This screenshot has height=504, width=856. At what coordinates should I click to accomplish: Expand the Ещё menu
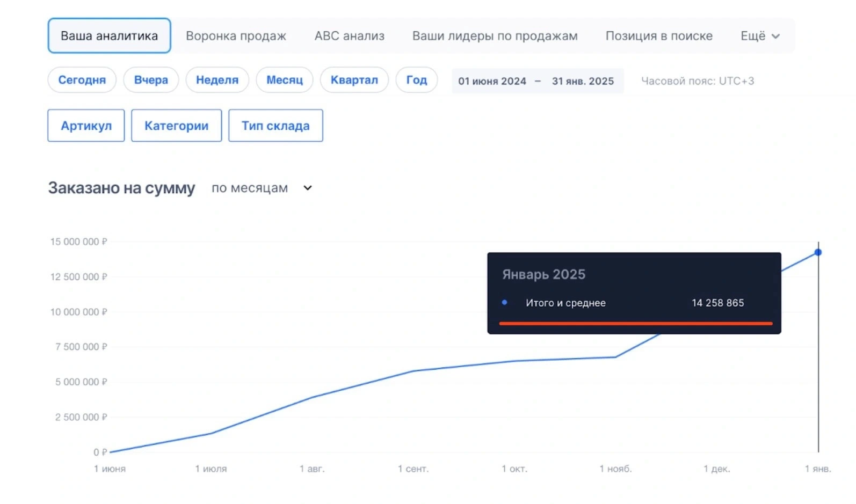753,36
